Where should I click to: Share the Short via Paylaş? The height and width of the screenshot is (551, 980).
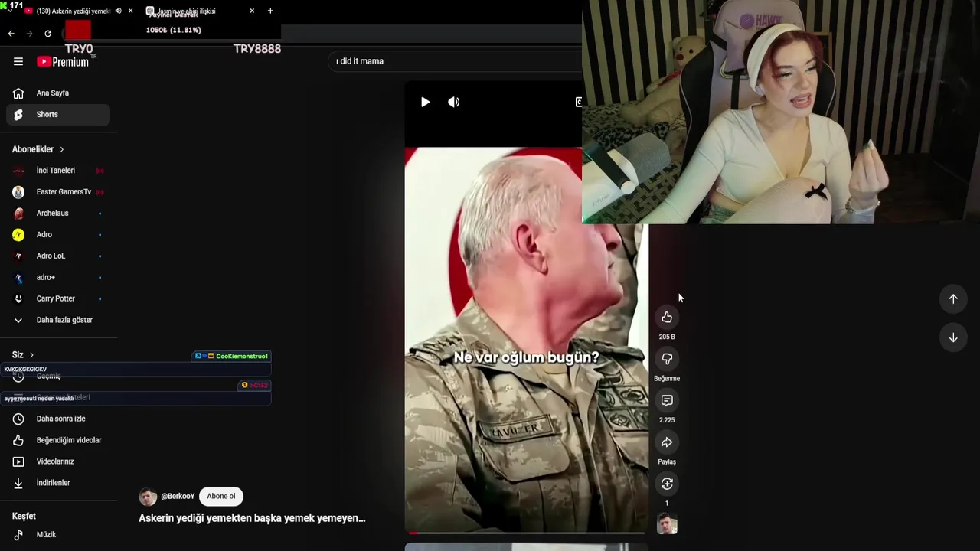click(x=667, y=442)
